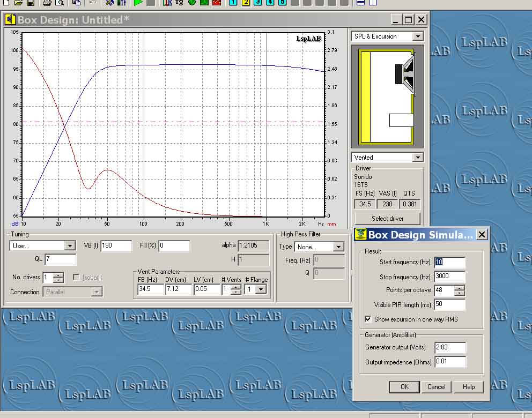Click the Cancel button in dialog
532x418 pixels.
pos(436,387)
